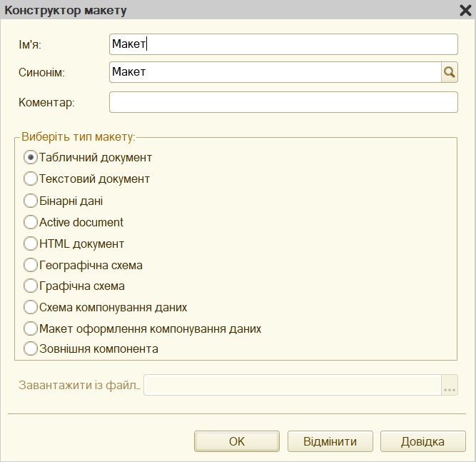Click the magnifier icon in Синонім field
This screenshot has height=462, width=476.
[x=450, y=72]
